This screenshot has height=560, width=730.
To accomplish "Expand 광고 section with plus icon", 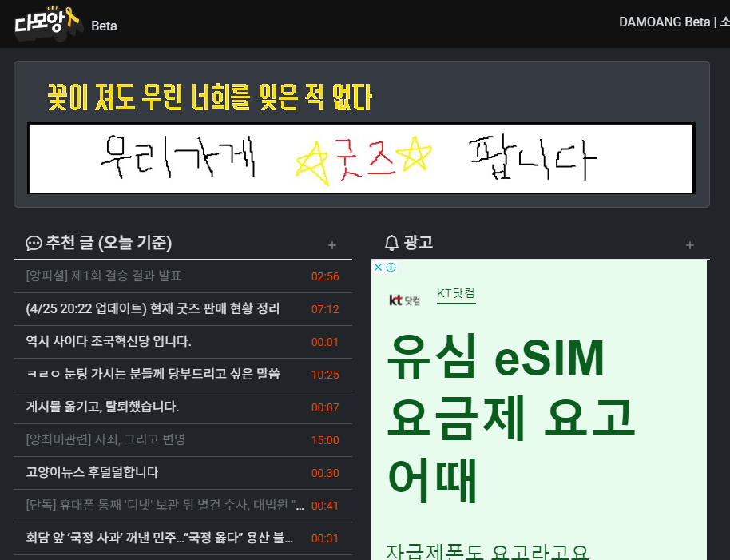I will (690, 245).
